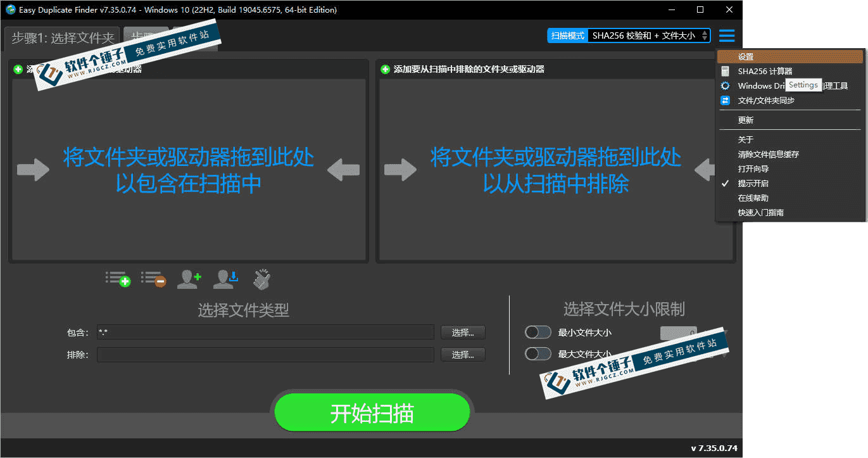This screenshot has height=458, width=868.
Task: Click the add user profile icon
Action: pyautogui.click(x=189, y=279)
